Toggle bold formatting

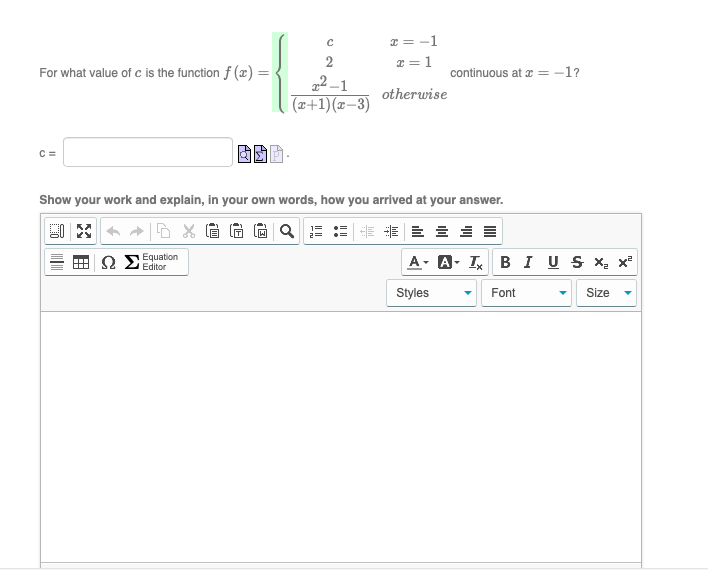505,262
